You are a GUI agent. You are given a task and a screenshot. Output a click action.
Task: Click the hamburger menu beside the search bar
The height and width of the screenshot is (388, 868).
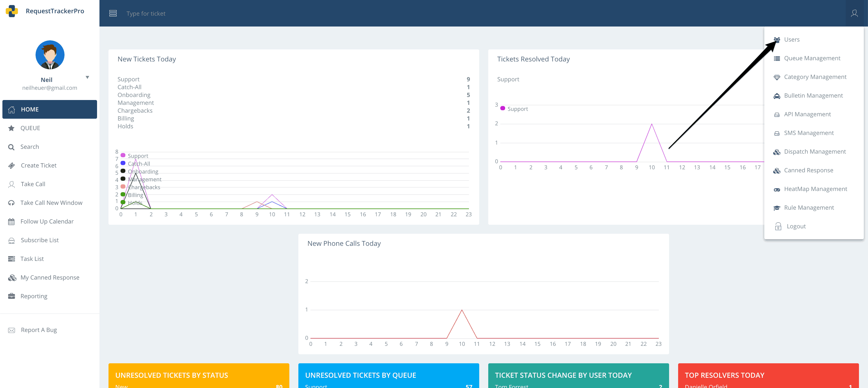(113, 13)
